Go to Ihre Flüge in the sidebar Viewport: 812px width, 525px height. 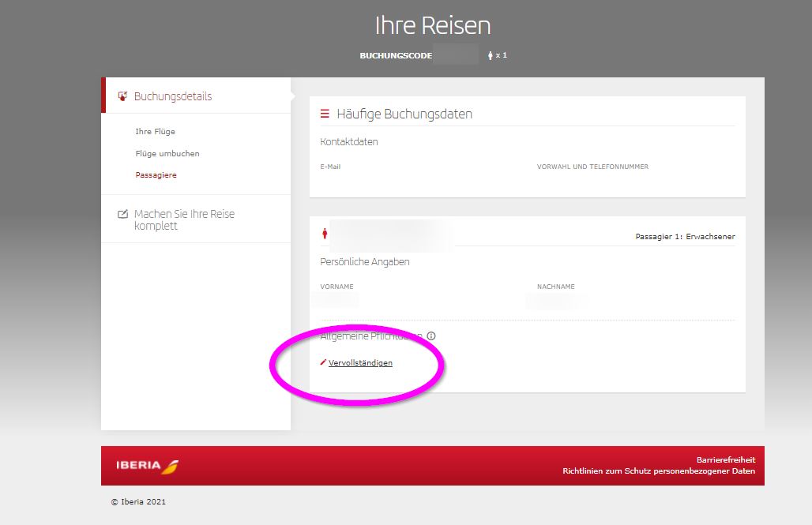point(155,132)
